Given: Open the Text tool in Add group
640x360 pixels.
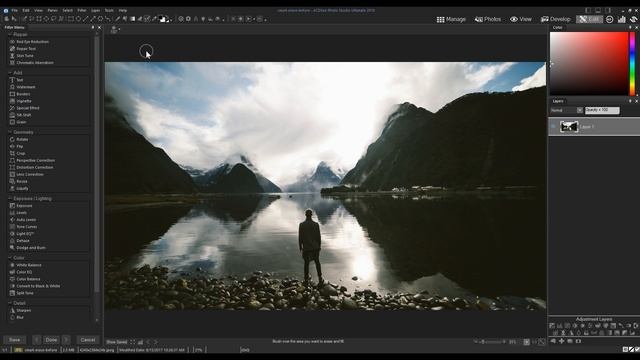Looking at the screenshot, I should (x=16, y=80).
